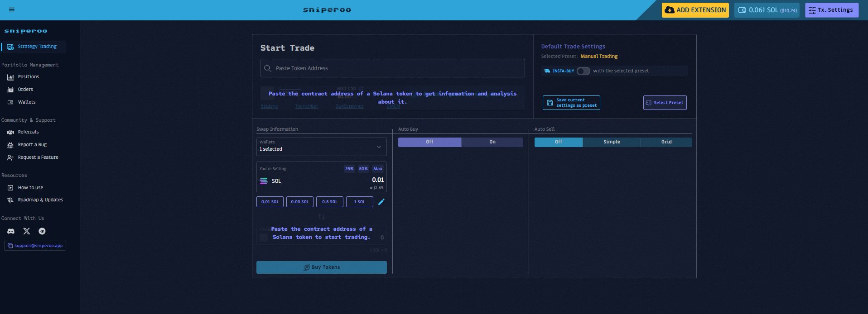Screen dimensions: 868x314
Task: Click the wallet balance 0.061 SOL
Action: tap(767, 10)
